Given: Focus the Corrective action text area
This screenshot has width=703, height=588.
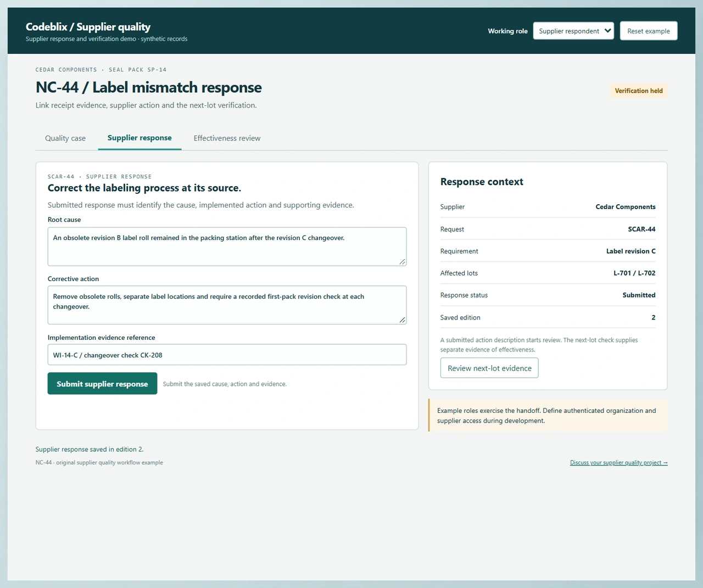Looking at the screenshot, I should coord(227,305).
